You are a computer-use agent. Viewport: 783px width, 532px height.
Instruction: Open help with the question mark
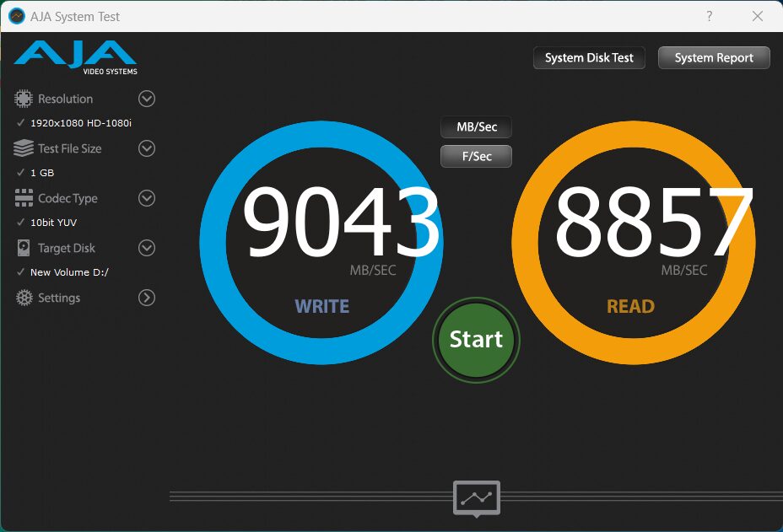tap(709, 17)
